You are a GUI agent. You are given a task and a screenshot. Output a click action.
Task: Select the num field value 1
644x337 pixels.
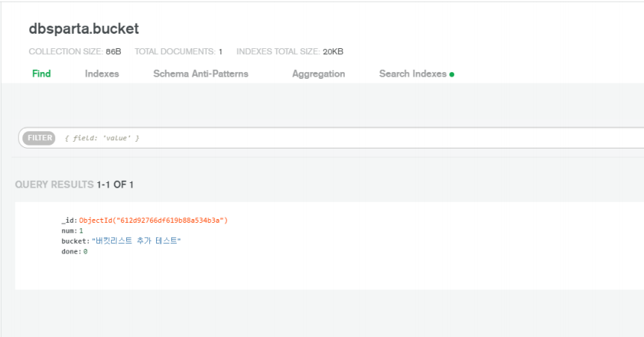[81, 231]
